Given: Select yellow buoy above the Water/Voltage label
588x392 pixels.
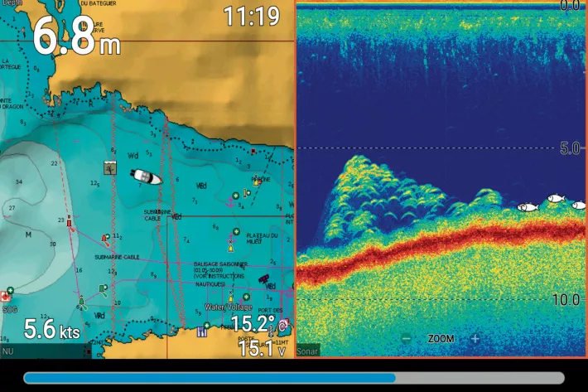Looking at the screenshot, I should 230,298.
